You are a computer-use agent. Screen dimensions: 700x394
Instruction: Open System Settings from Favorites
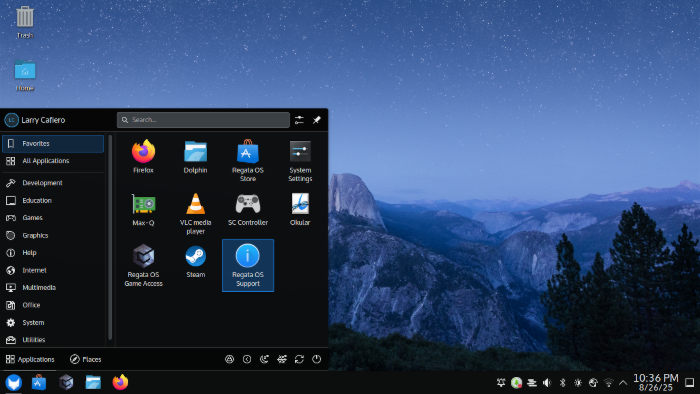[300, 161]
